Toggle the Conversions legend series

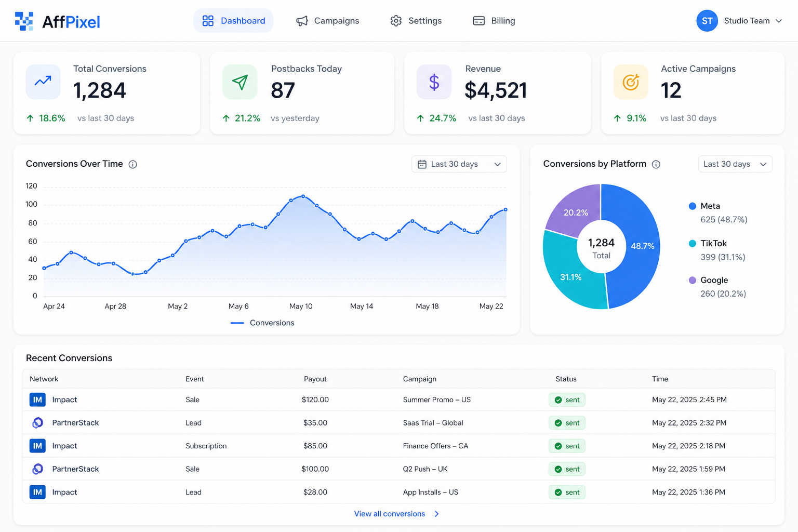coord(262,323)
